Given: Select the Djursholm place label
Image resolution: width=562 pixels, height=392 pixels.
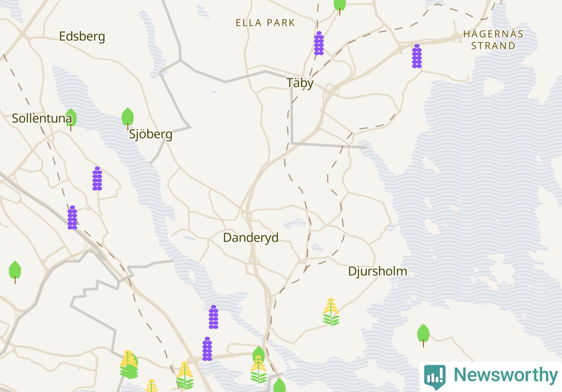Looking at the screenshot, I should tap(378, 271).
